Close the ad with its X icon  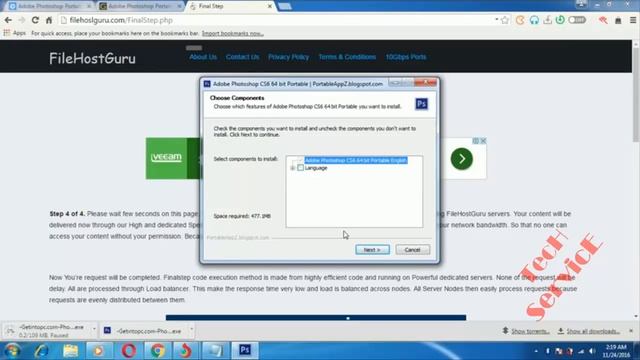click(x=483, y=141)
